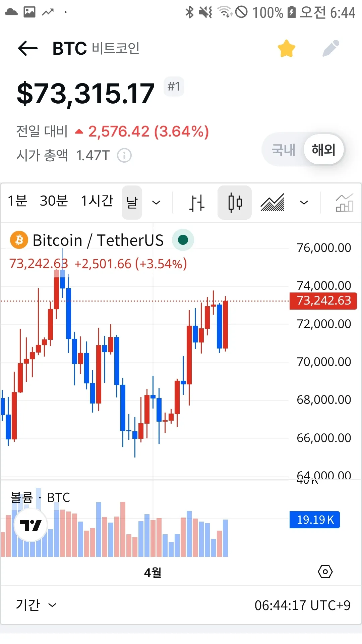Expand the chart style dropdown chevron

[x=304, y=203]
